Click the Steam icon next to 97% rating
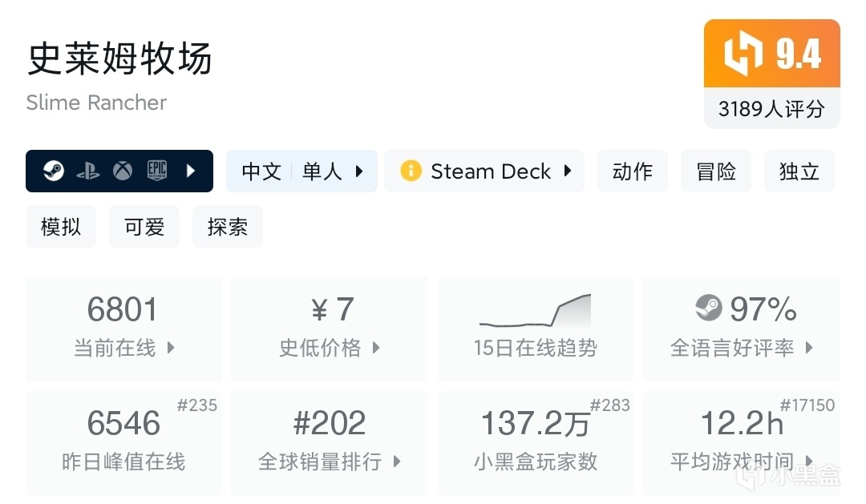866x504 pixels. [709, 307]
